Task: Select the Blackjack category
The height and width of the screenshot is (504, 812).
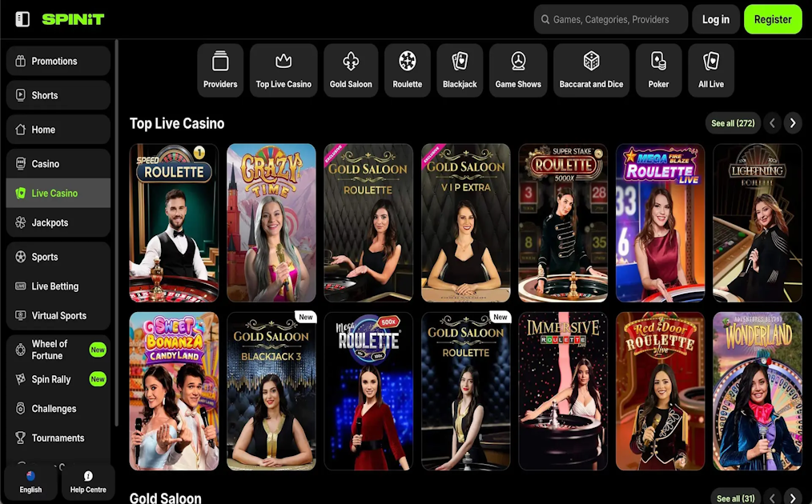Action: click(460, 70)
